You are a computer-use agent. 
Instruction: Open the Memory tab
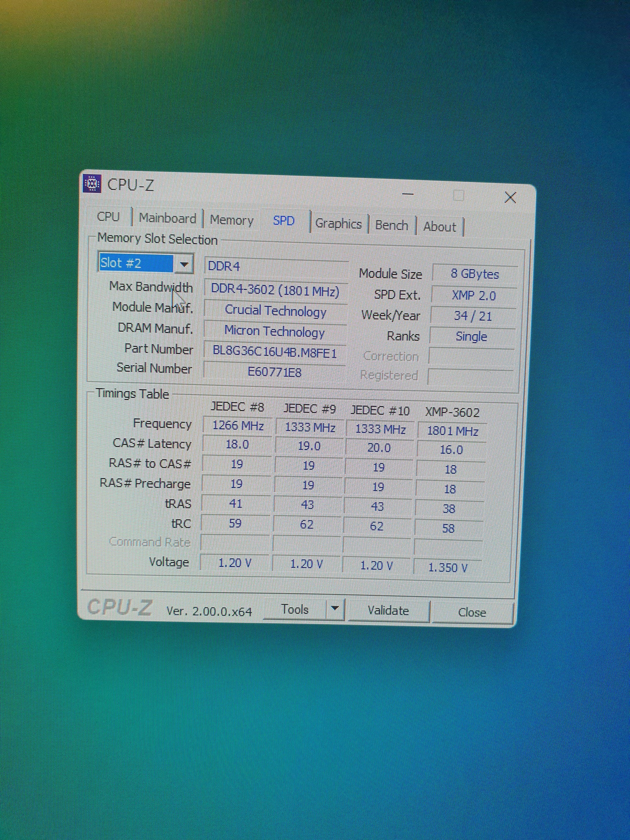click(x=232, y=220)
